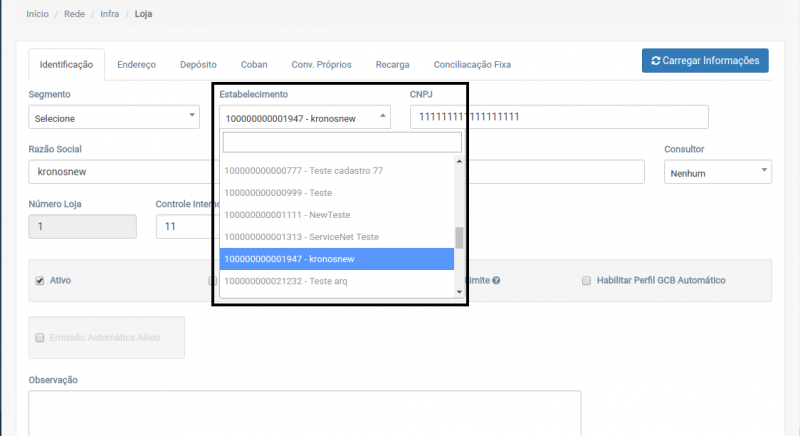Image resolution: width=800 pixels, height=436 pixels.
Task: Toggle the Ativo checkbox
Action: [x=40, y=281]
